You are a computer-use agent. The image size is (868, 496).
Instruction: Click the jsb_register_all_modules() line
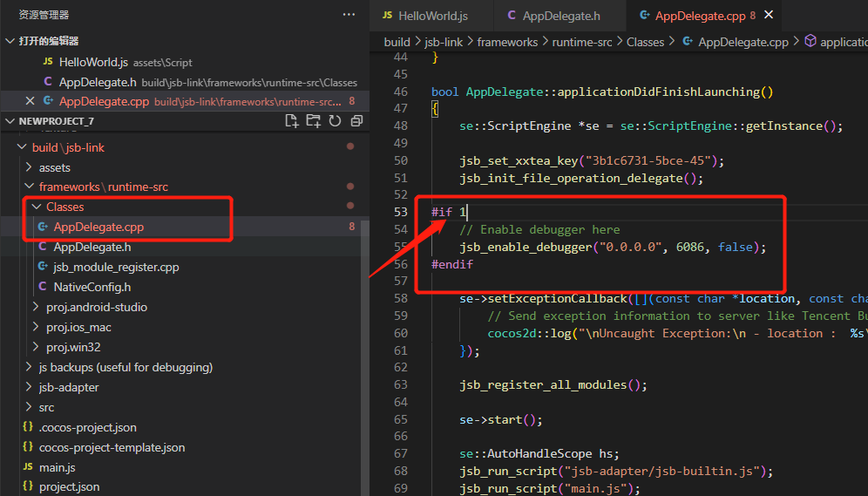553,384
